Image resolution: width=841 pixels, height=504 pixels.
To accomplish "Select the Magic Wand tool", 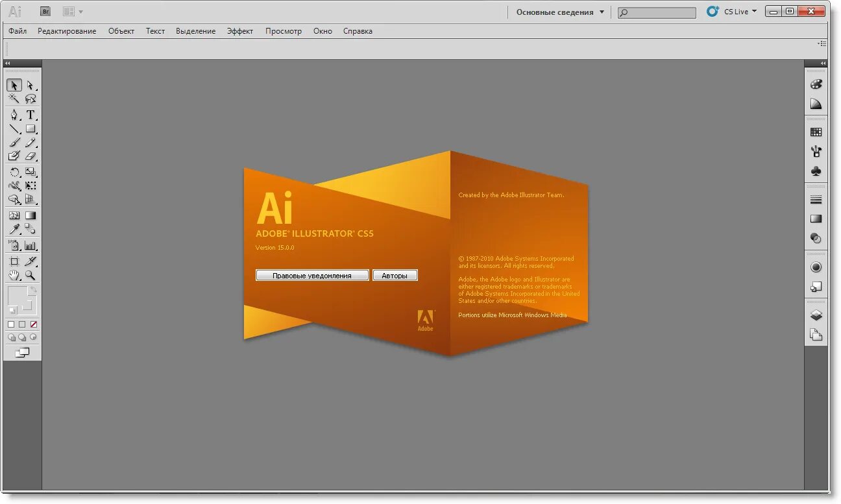I will pos(14,99).
